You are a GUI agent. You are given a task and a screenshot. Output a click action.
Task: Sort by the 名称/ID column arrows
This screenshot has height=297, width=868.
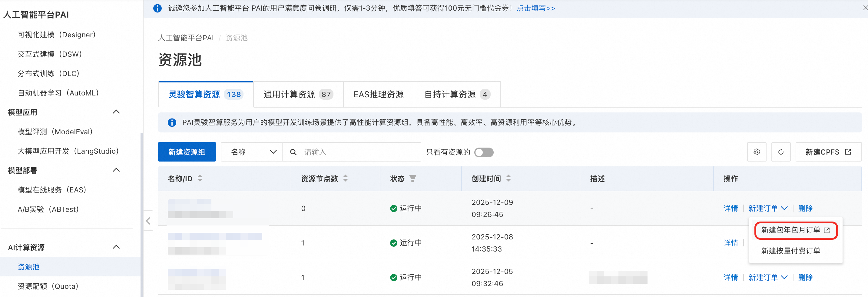[x=200, y=178]
